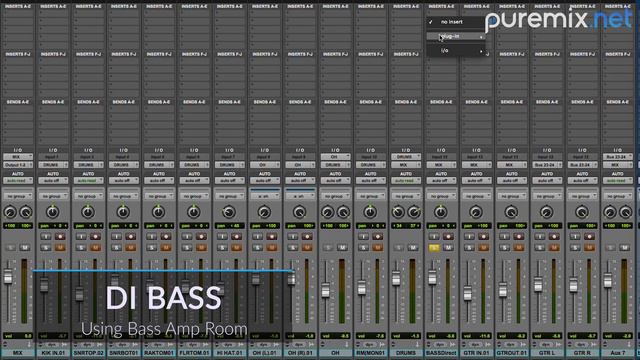Click the KIK IN.01 pan knob
The width and height of the screenshot is (640, 360).
[52, 212]
